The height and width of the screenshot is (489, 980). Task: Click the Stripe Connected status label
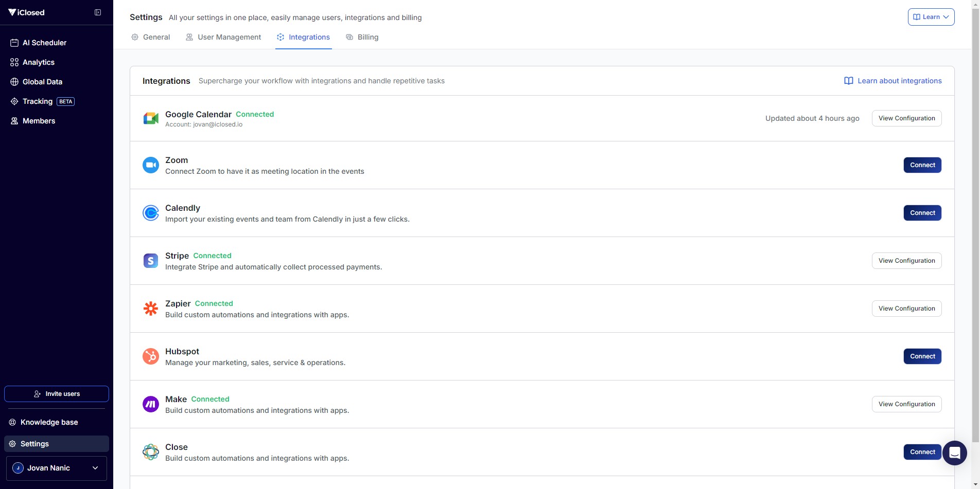[x=212, y=256]
